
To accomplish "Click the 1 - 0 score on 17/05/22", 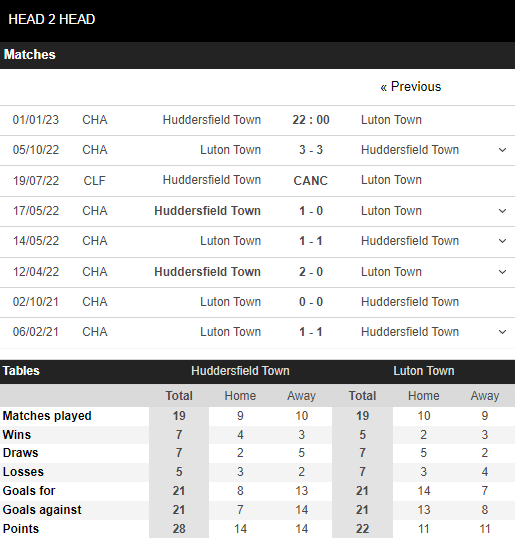I will [311, 211].
